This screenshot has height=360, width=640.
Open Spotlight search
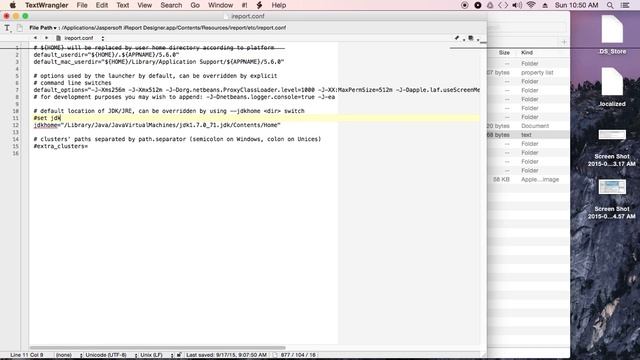click(x=610, y=5)
